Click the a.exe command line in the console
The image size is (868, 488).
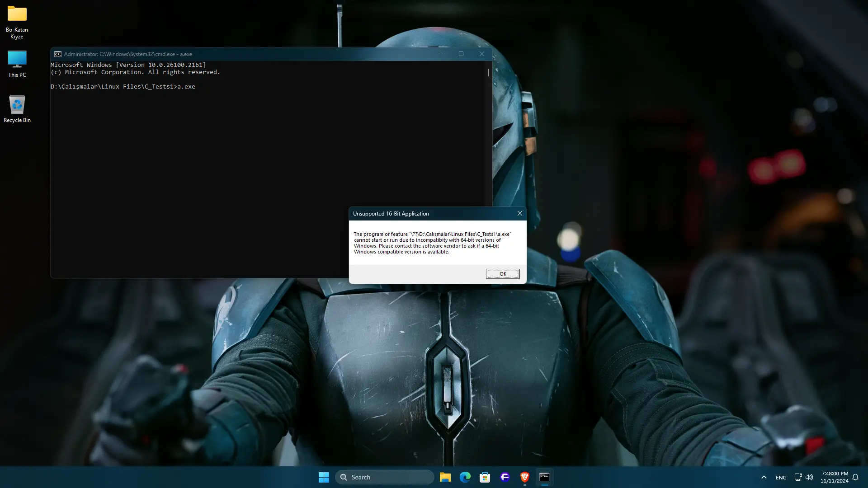123,87
